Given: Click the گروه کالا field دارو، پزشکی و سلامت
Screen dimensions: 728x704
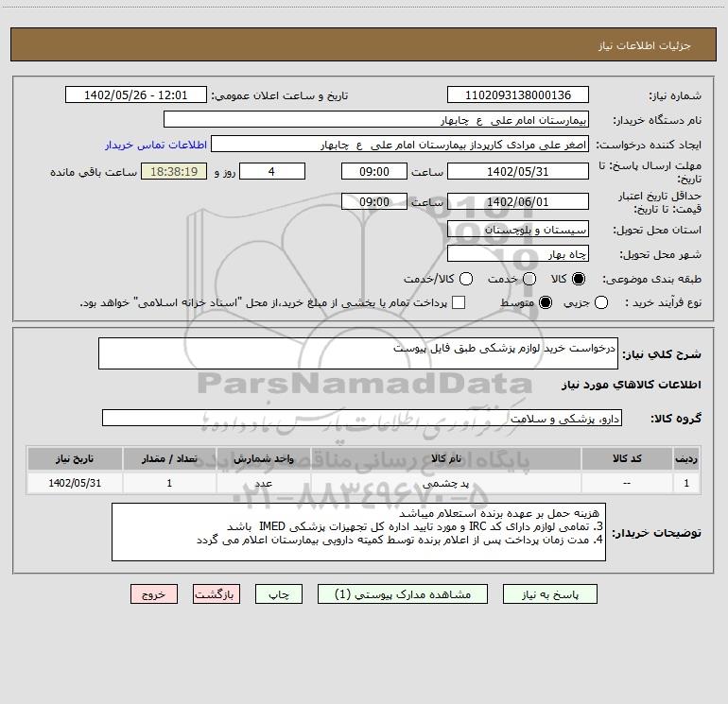Looking at the screenshot, I should [362, 418].
